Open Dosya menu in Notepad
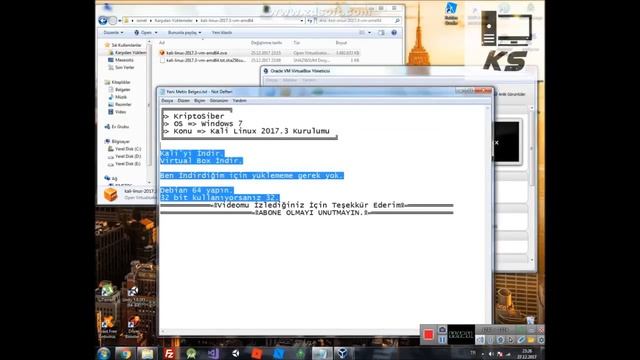Viewport: 640px width, 360px height. (x=167, y=100)
